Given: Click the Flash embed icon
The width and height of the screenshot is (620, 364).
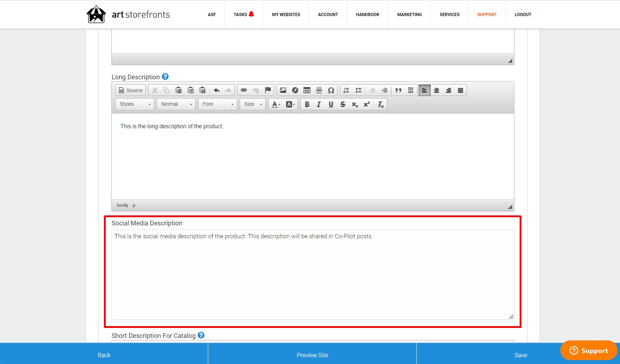Looking at the screenshot, I should [295, 90].
